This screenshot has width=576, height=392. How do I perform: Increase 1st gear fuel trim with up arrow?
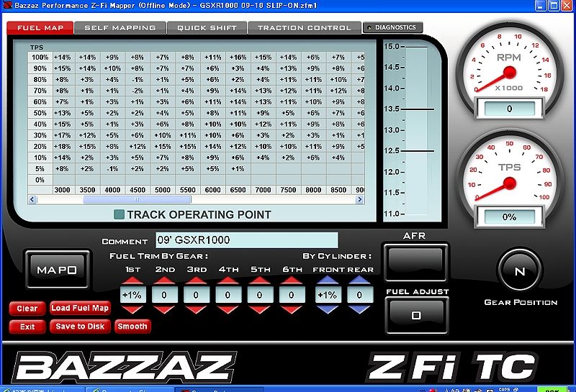coord(132,281)
